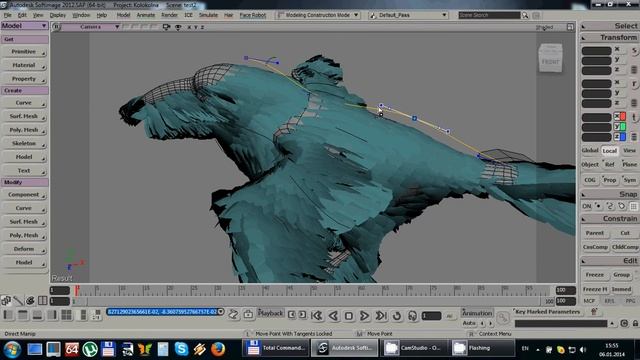Open the Primitive menu button
Viewport: 640px width, 360px height.
(x=24, y=52)
